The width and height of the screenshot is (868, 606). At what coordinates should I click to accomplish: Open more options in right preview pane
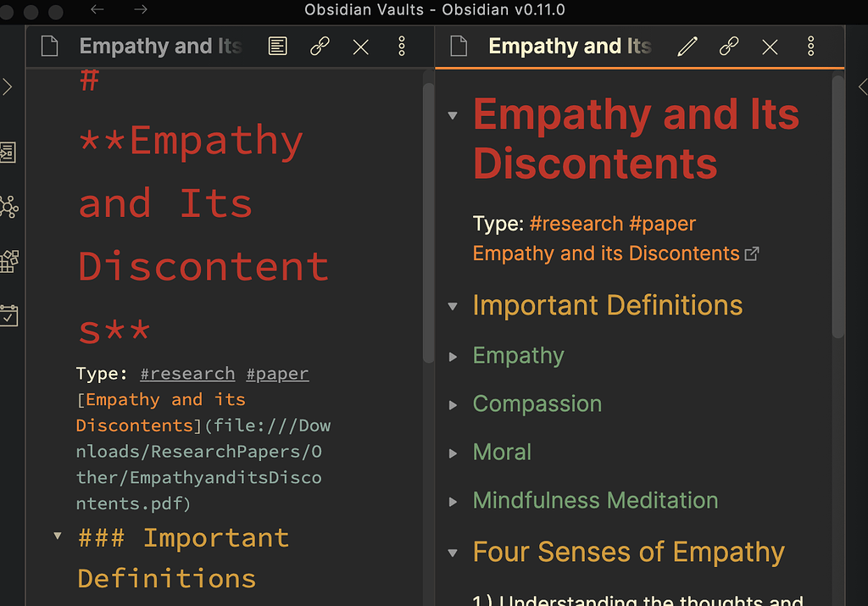click(x=811, y=47)
